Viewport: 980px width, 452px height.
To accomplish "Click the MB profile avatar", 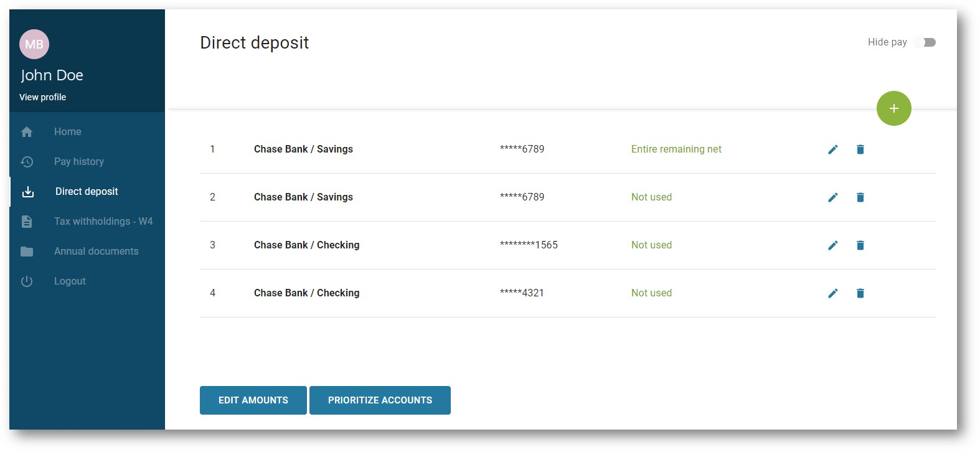I will click(34, 44).
